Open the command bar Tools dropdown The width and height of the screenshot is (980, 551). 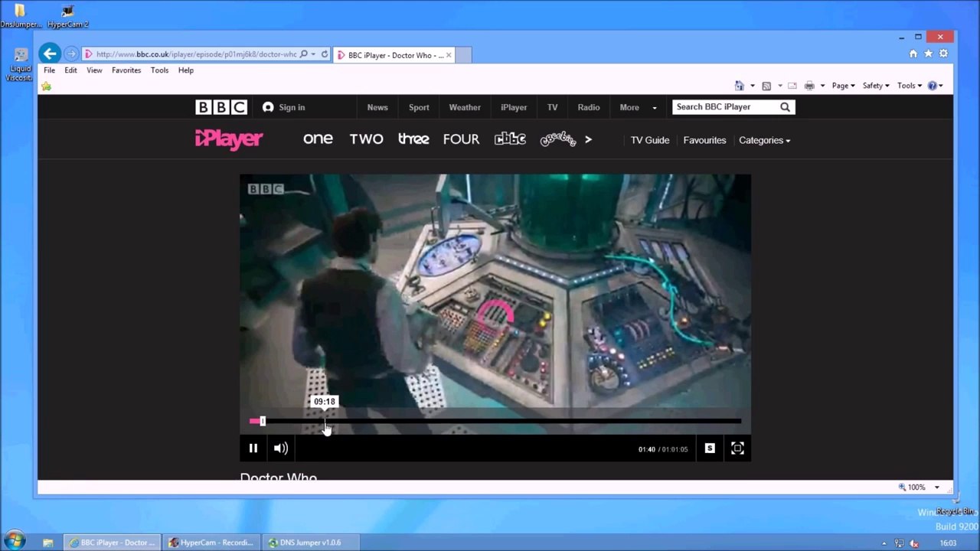click(x=910, y=86)
